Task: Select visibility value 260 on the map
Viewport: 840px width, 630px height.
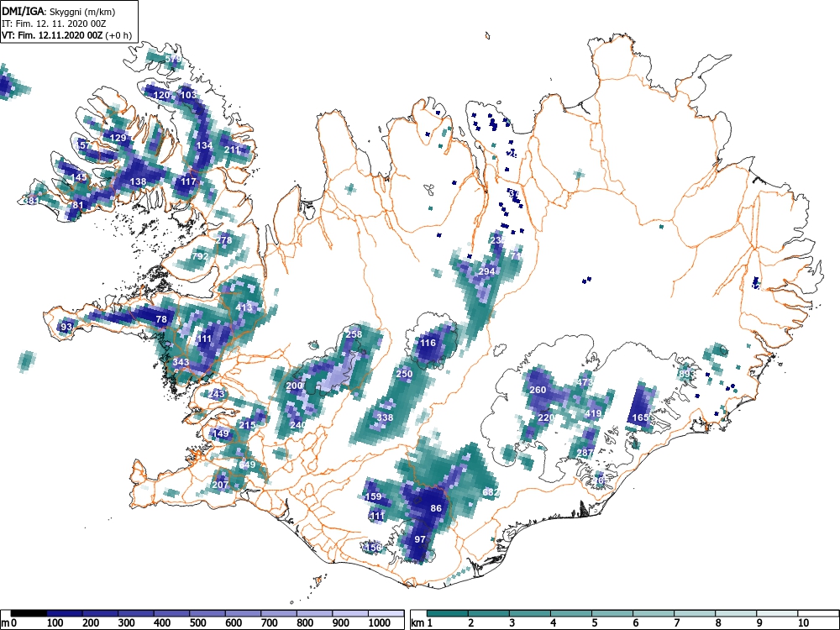Action: click(538, 390)
